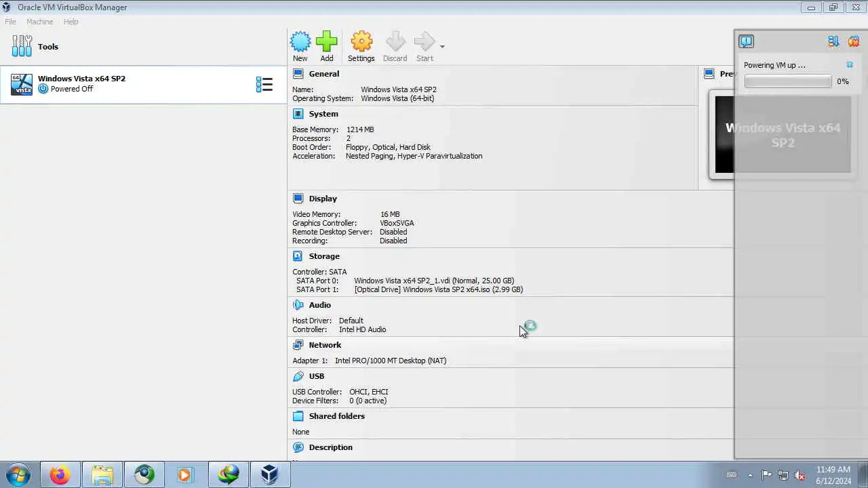Open Windows Explorer from the taskbar
868x488 pixels.
(x=102, y=474)
